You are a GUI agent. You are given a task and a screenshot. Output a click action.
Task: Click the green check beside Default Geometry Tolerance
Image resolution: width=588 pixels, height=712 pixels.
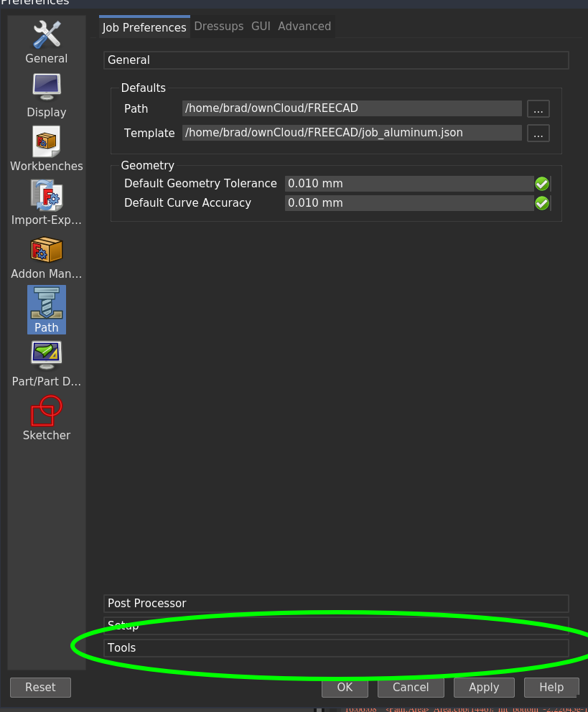click(x=541, y=183)
